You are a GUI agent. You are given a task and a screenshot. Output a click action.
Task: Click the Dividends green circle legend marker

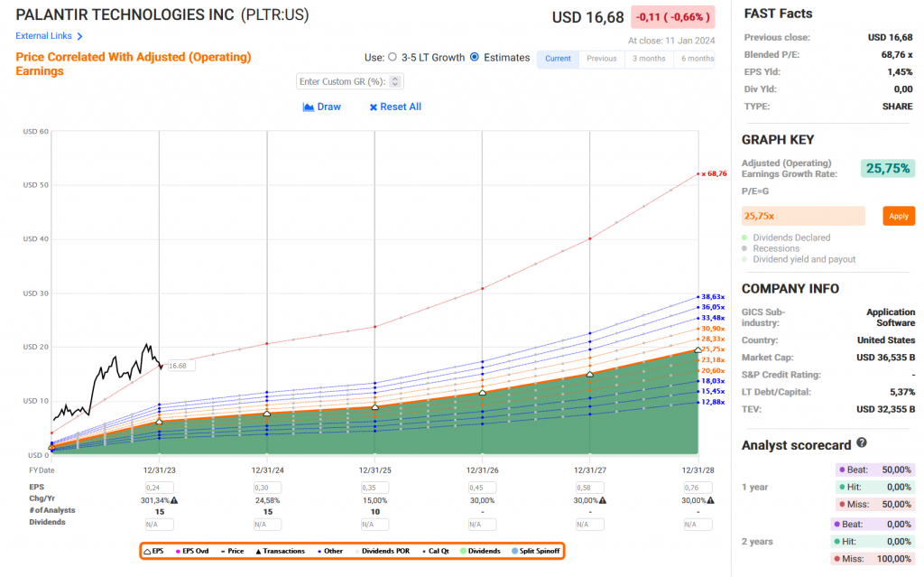point(465,550)
